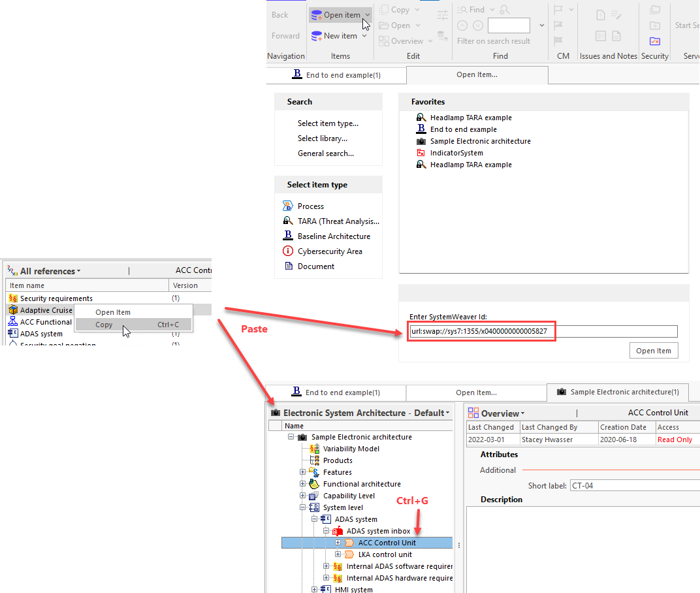Screen dimensions: 700x593
Task: Click the note-with-pencil icon in Issues and Notes
Action: [x=616, y=15]
